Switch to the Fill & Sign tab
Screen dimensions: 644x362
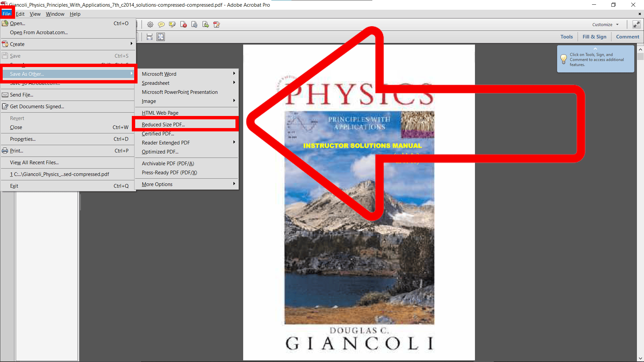(x=594, y=37)
